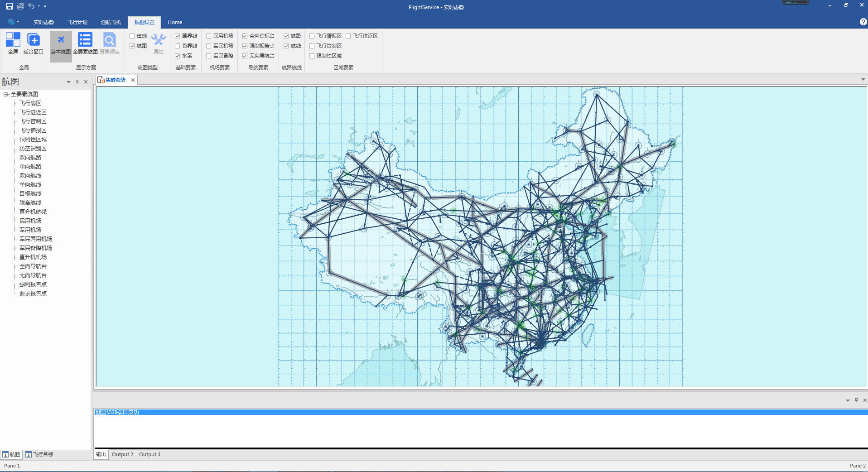Toggle the 水系 checkbox
The height and width of the screenshot is (472, 868).
pyautogui.click(x=178, y=56)
